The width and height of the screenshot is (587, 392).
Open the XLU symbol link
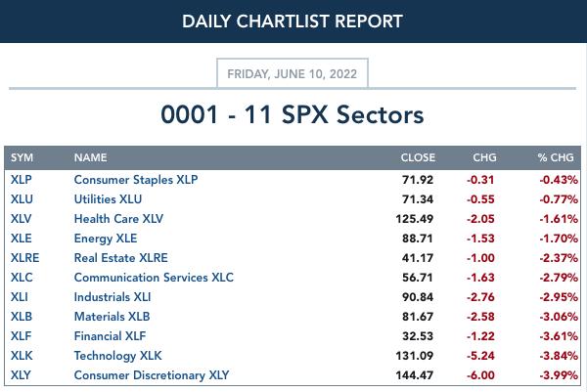22,199
